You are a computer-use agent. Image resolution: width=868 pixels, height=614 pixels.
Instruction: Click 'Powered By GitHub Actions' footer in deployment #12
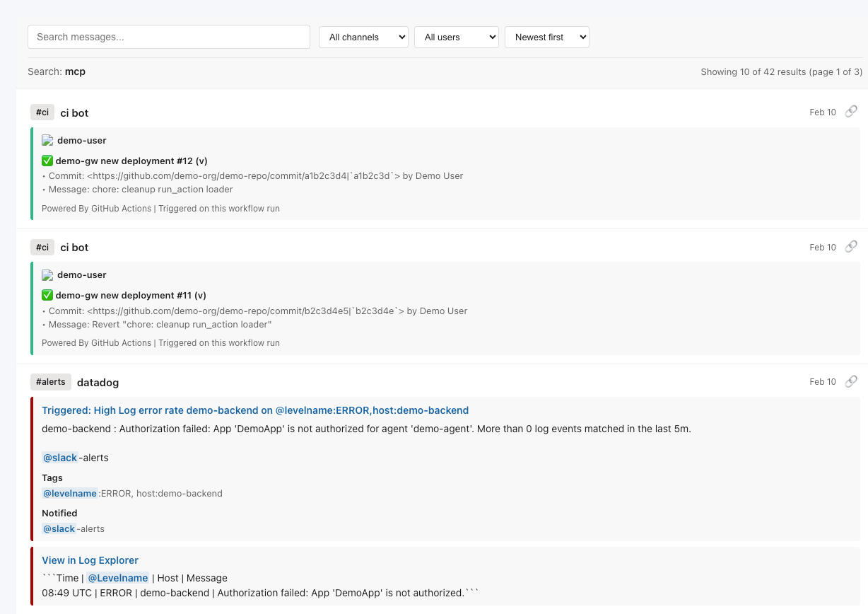(160, 208)
